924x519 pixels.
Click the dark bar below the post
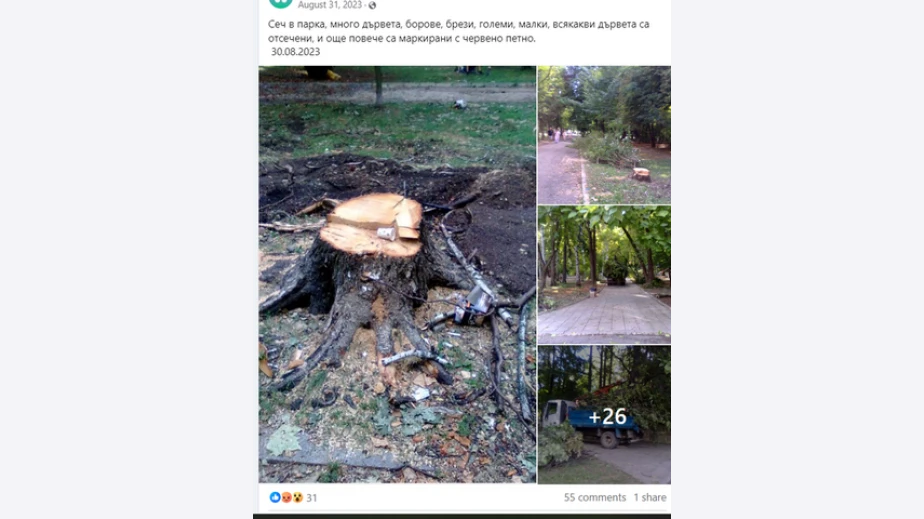pyautogui.click(x=462, y=516)
